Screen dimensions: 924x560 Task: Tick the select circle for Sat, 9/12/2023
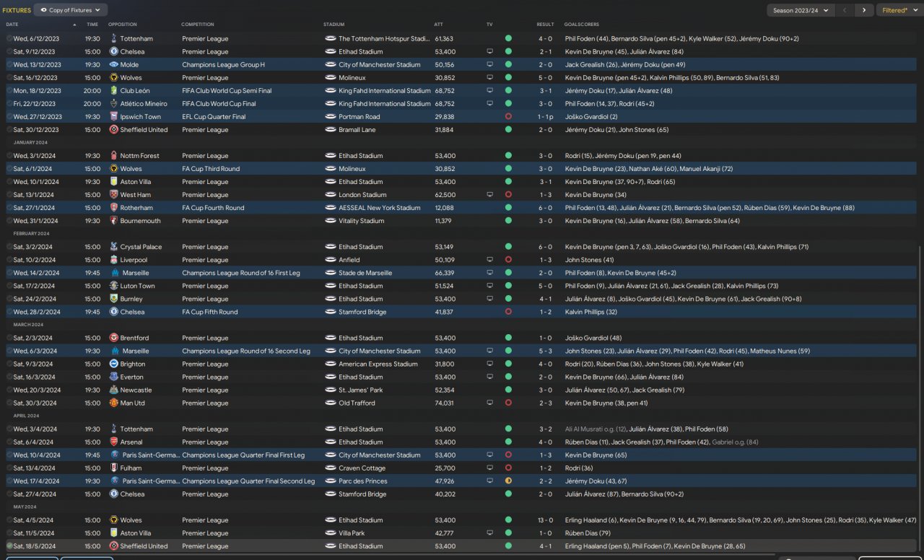click(9, 52)
